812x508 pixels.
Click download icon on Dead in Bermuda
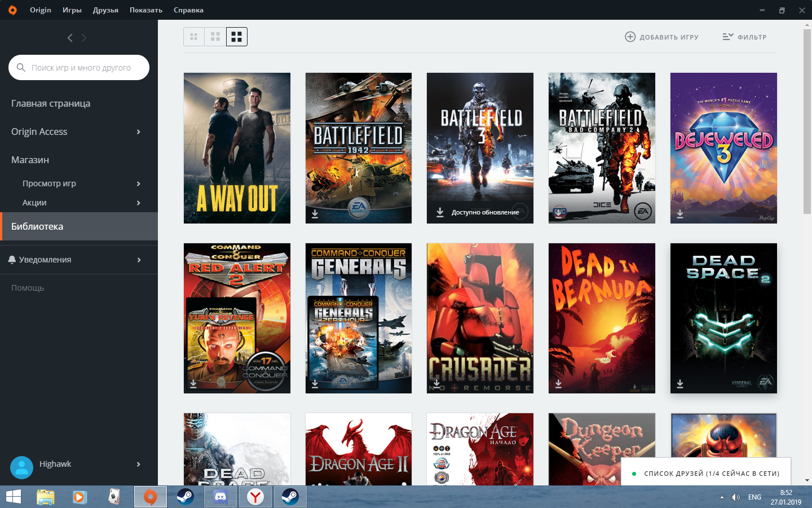(558, 384)
